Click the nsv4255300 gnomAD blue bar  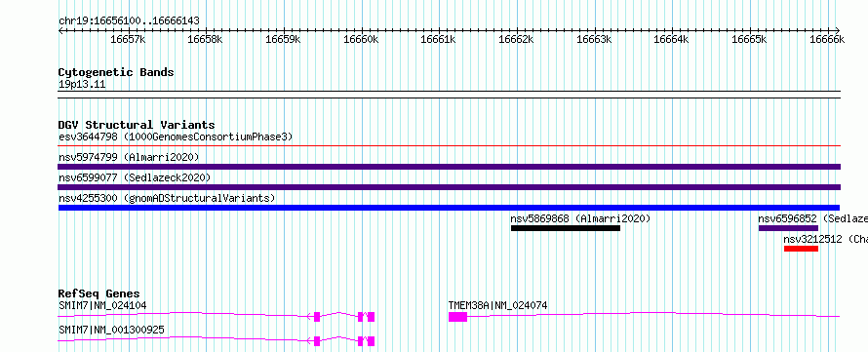pyautogui.click(x=449, y=208)
